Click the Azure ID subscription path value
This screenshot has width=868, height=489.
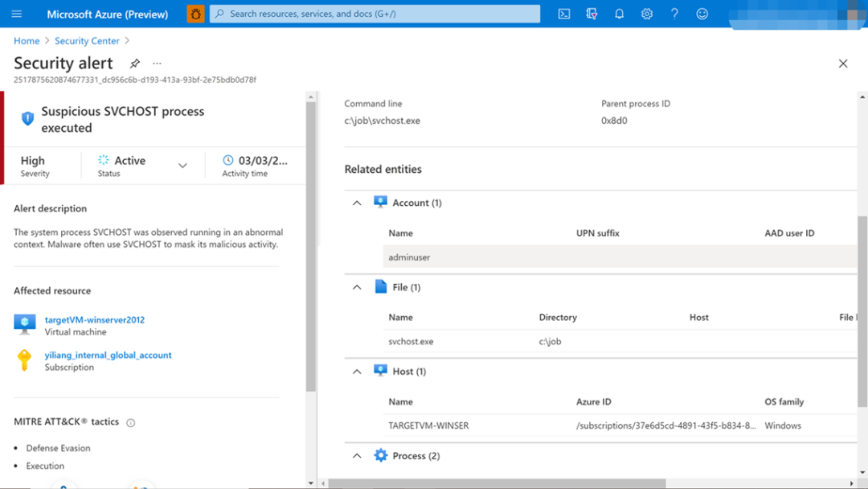(666, 425)
